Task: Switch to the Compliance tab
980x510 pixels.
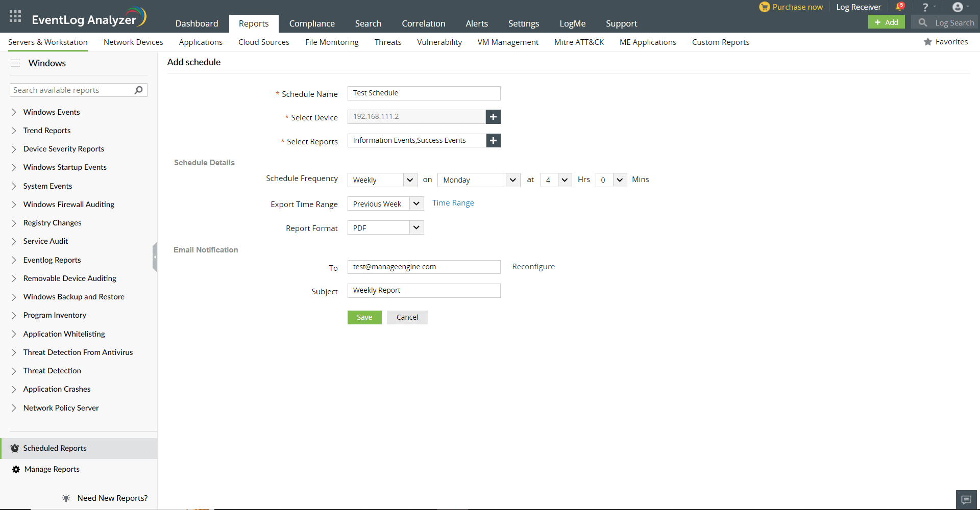Action: pyautogui.click(x=312, y=23)
